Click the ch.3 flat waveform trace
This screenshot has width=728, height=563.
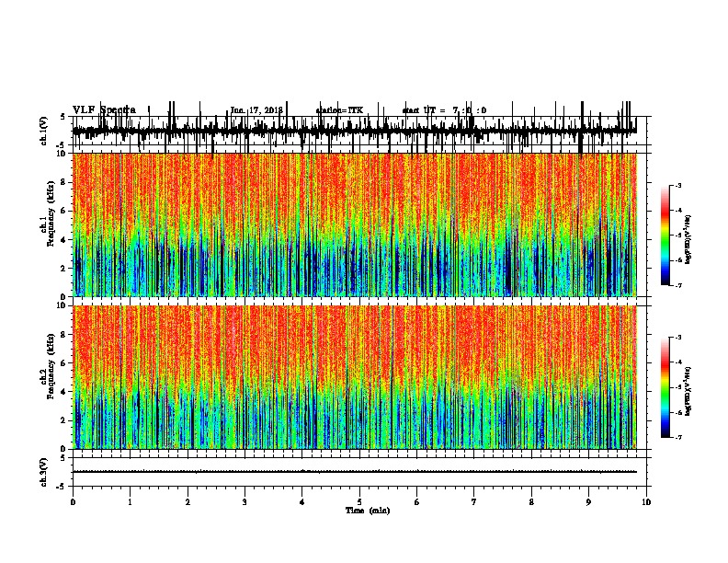355,472
